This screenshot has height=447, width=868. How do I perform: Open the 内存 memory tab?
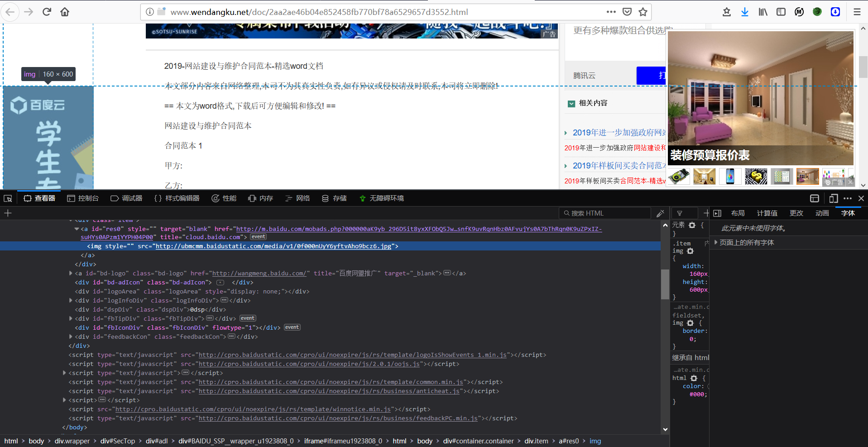tap(261, 198)
